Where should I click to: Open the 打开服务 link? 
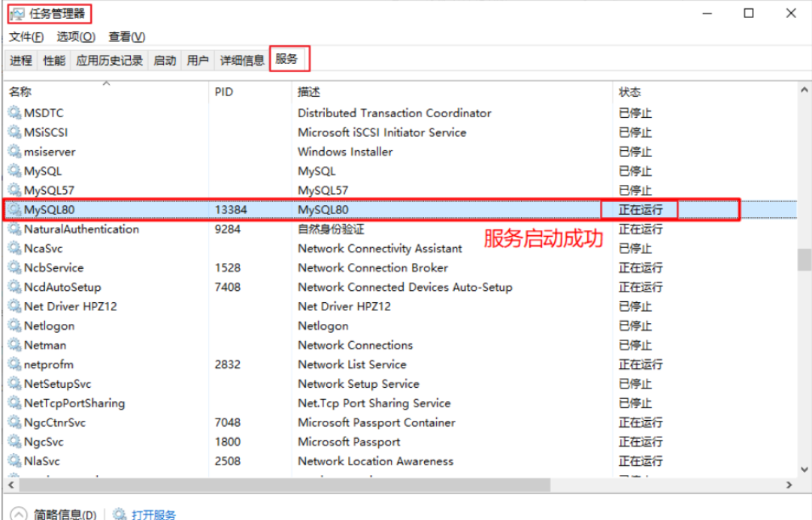click(154, 515)
